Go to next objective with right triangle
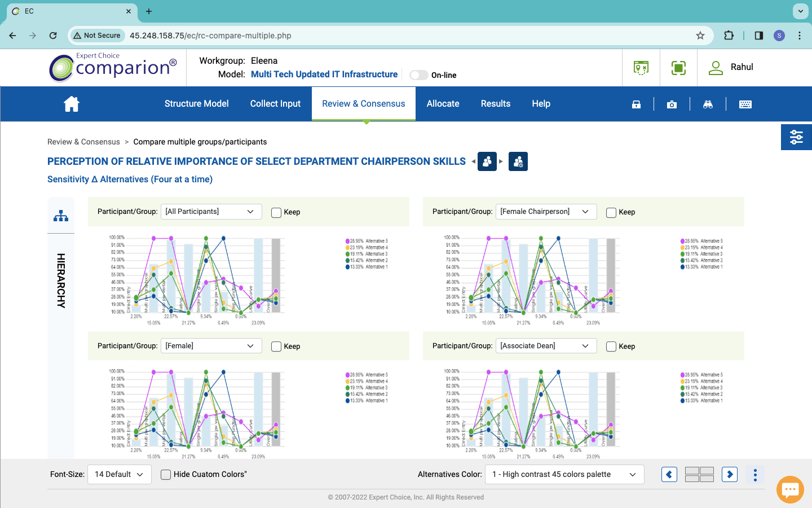 point(501,161)
